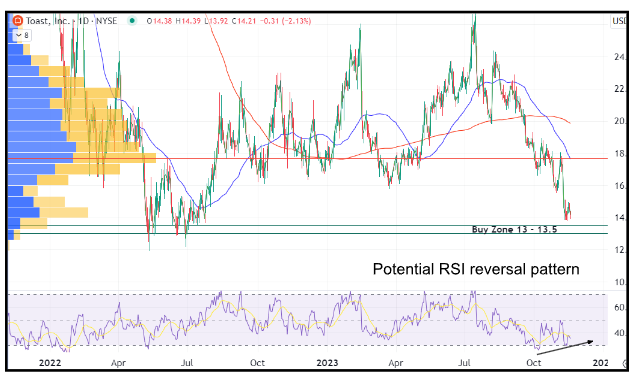
Task: Select 'Potential RSI reversal pattern' text annotation
Action: coord(476,269)
